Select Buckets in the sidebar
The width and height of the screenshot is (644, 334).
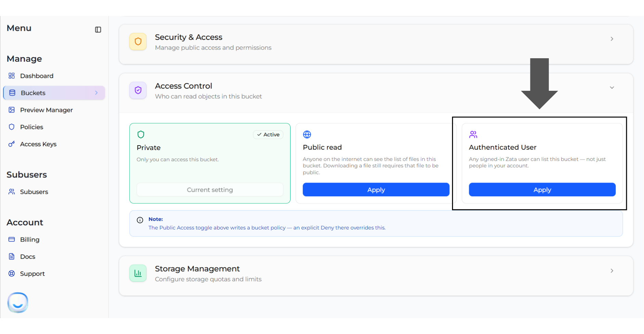click(54, 93)
